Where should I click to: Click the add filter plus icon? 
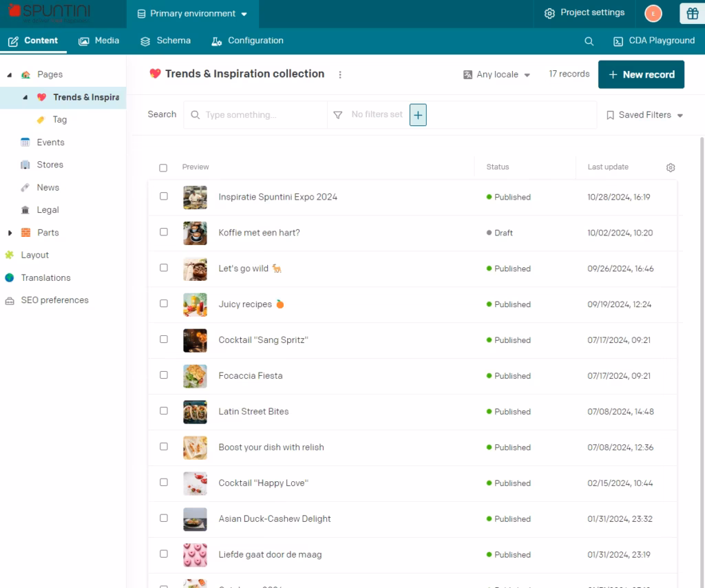pos(418,115)
